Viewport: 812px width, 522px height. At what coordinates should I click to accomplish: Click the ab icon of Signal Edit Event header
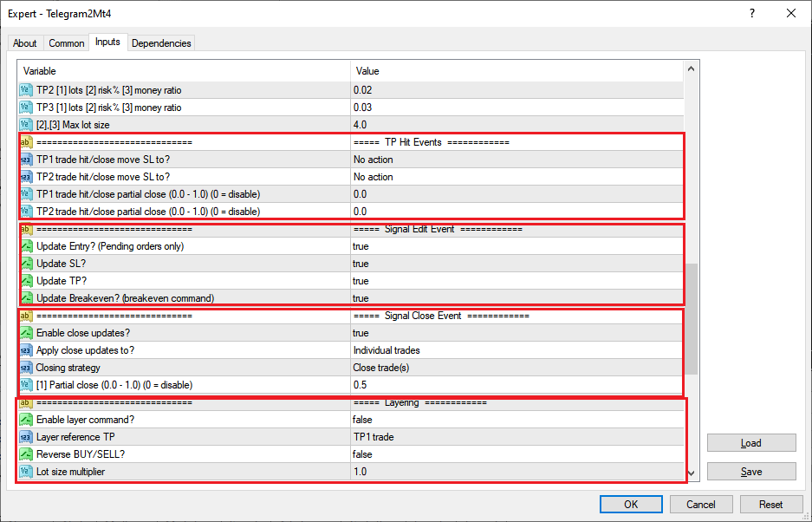pyautogui.click(x=26, y=229)
